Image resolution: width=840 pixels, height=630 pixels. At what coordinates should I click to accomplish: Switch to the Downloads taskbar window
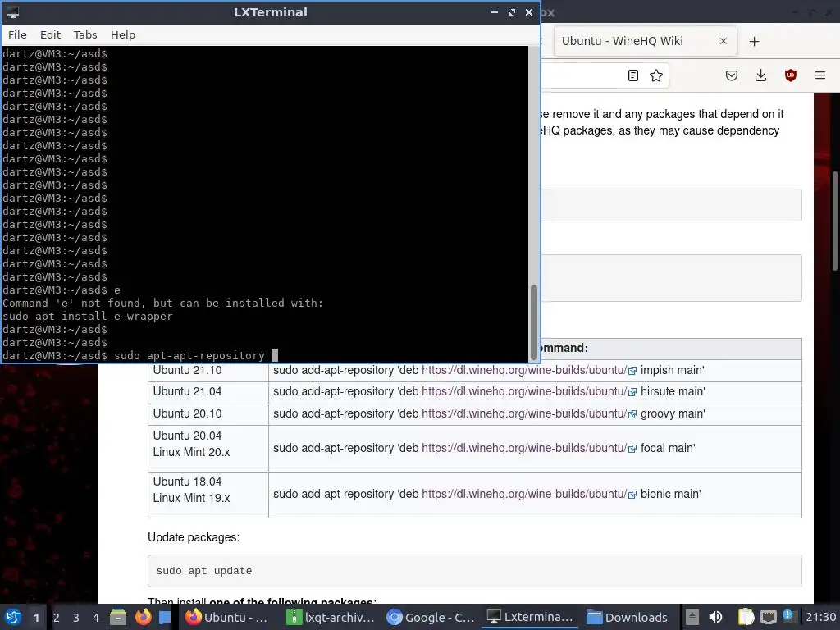(628, 617)
